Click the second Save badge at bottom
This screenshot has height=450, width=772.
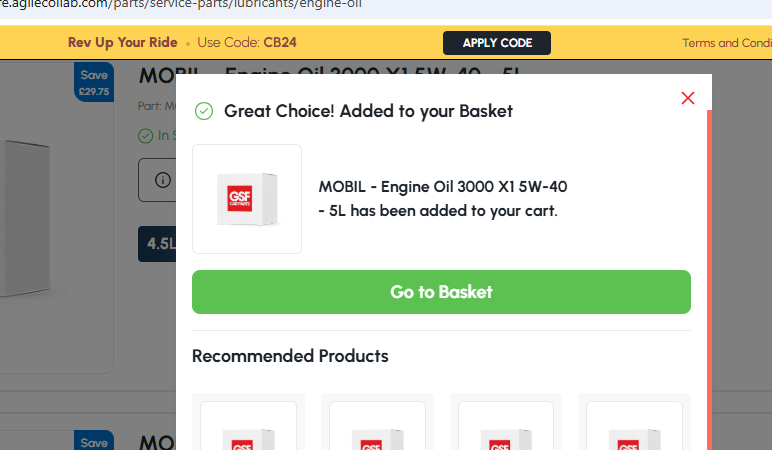click(94, 440)
